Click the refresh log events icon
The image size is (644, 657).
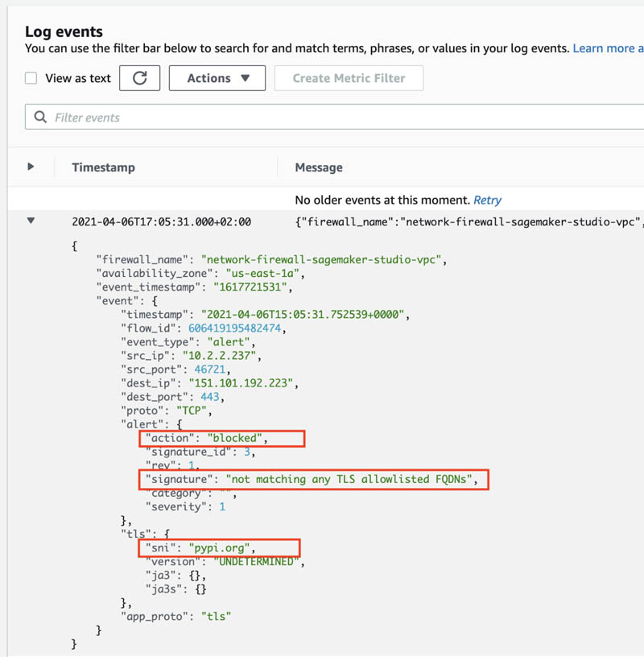click(139, 78)
